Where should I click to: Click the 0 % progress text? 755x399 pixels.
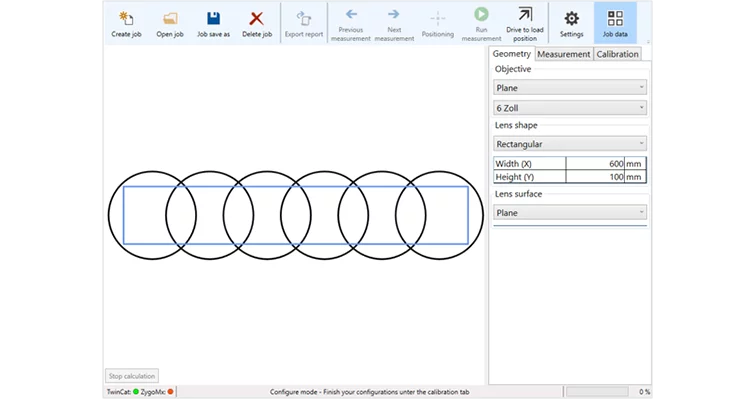tap(645, 392)
